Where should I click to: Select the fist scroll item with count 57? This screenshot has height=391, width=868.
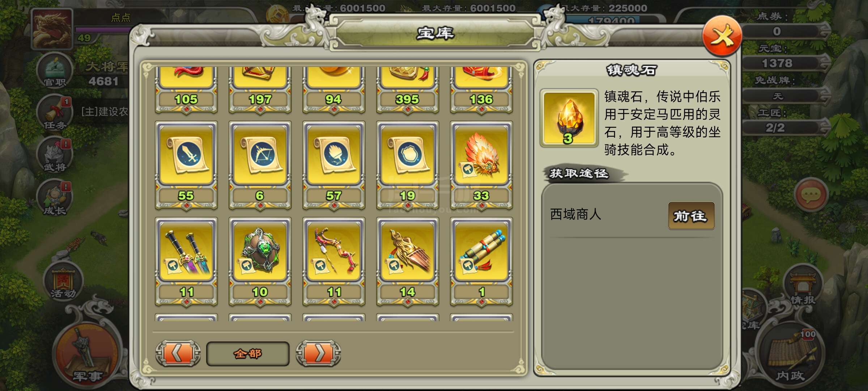(334, 165)
